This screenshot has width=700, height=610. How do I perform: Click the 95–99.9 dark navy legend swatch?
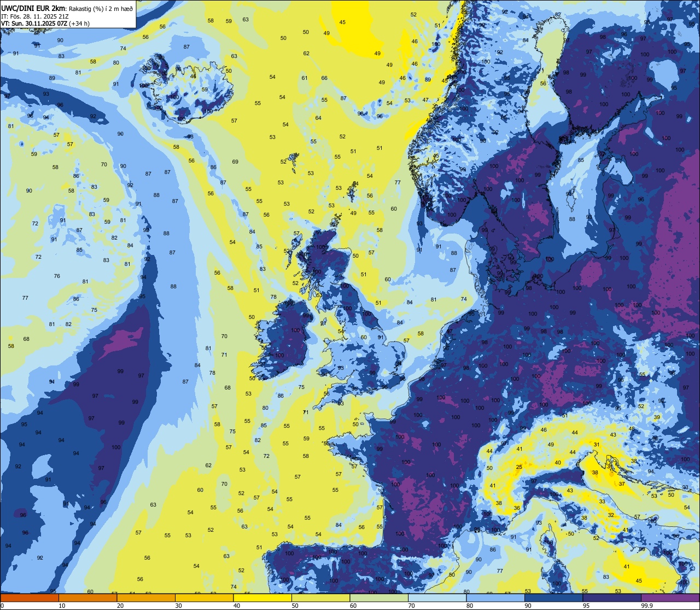coord(612,597)
